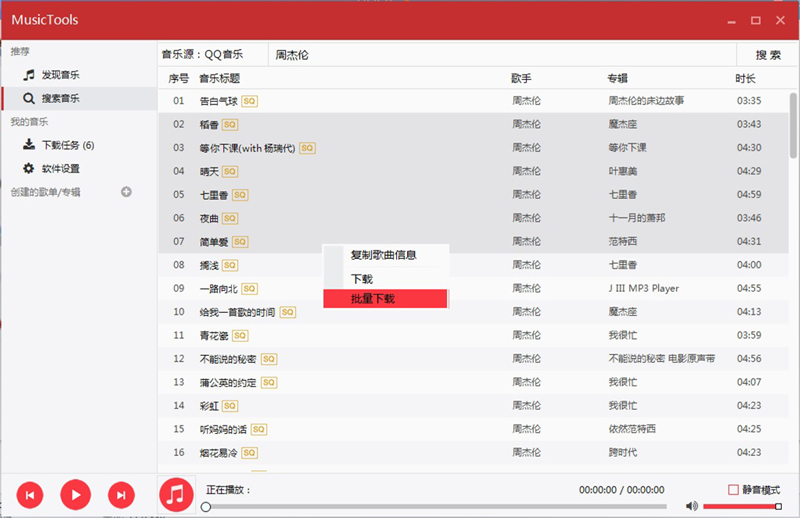Click the 序号 column header
Viewport: 800px width, 518px height.
179,79
